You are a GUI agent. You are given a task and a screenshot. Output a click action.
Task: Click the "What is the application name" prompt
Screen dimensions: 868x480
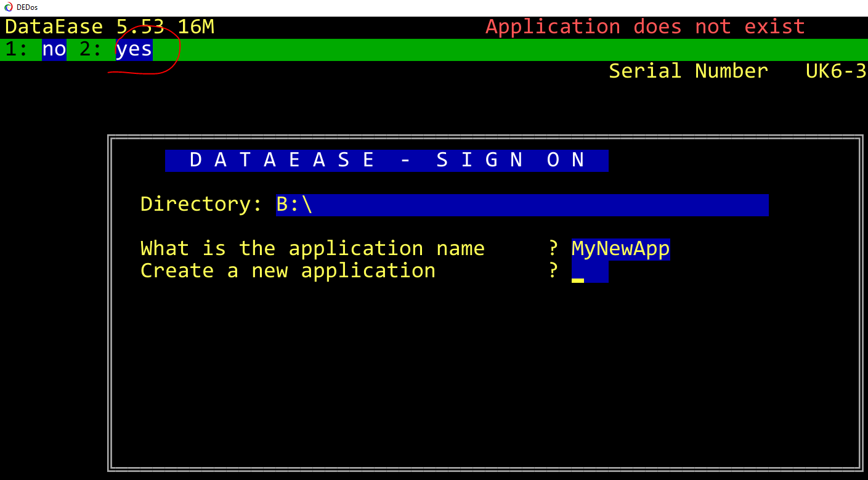[312, 249]
